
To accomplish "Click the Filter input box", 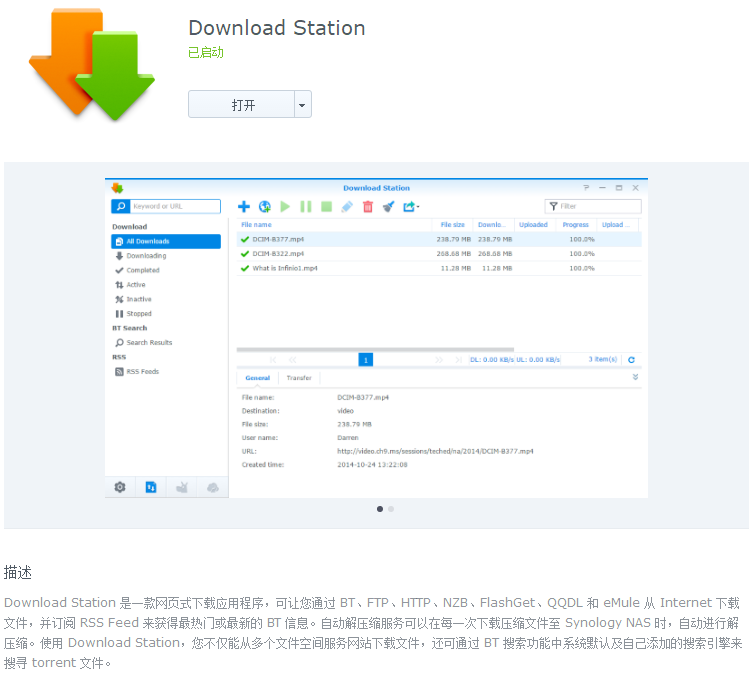I will coord(593,206).
